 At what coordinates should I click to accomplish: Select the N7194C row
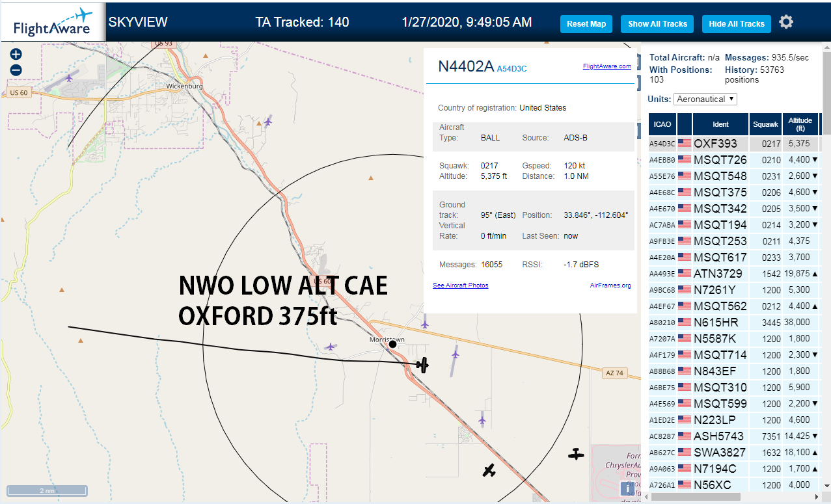pyautogui.click(x=733, y=468)
